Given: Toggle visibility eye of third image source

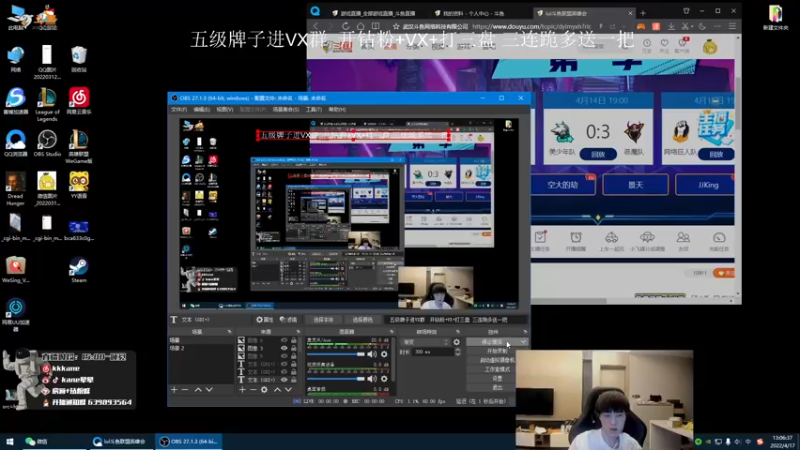Looking at the screenshot, I should 284,356.
